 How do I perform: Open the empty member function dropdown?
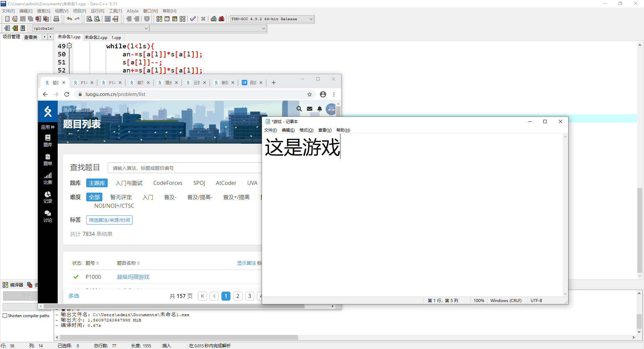[208, 29]
